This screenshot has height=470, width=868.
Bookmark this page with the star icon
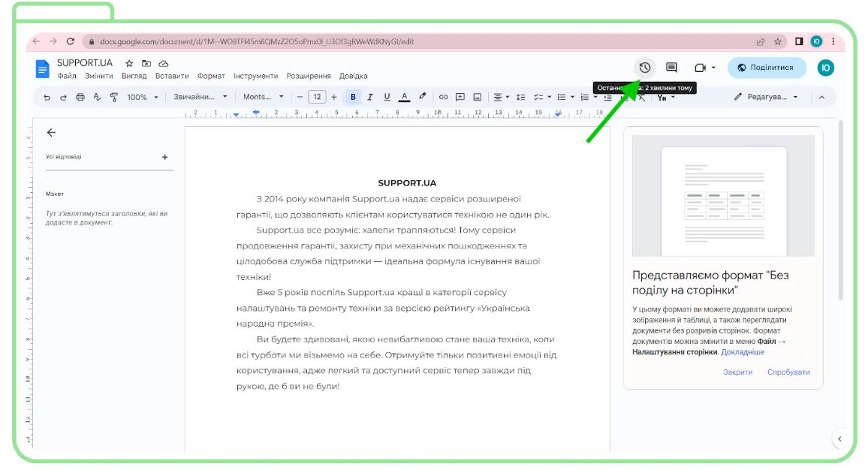point(778,41)
